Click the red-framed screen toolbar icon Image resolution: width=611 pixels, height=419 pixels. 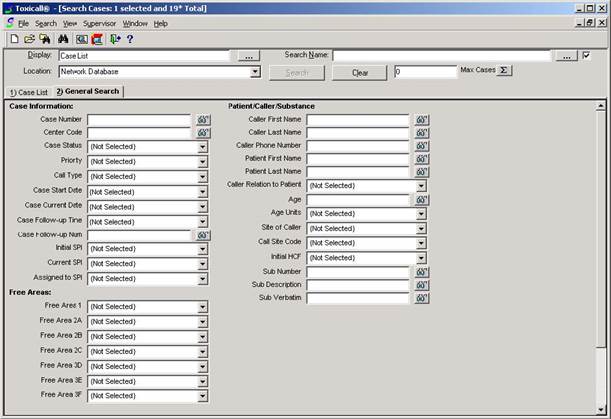pyautogui.click(x=97, y=39)
